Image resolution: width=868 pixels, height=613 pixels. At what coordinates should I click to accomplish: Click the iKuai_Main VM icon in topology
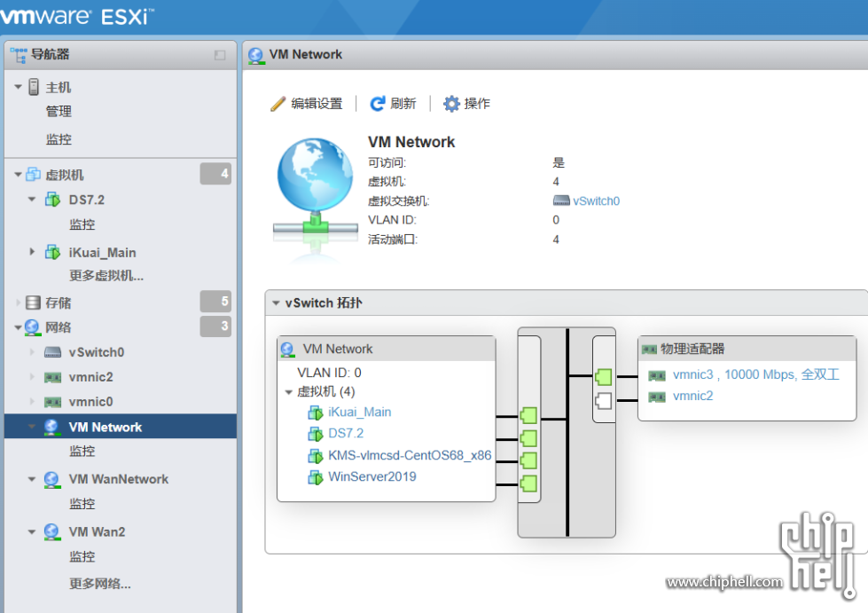pyautogui.click(x=316, y=413)
